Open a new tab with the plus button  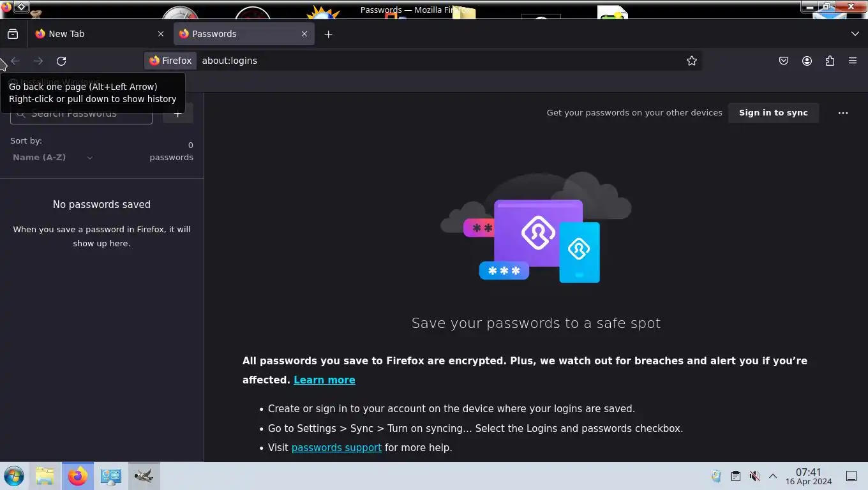[328, 34]
